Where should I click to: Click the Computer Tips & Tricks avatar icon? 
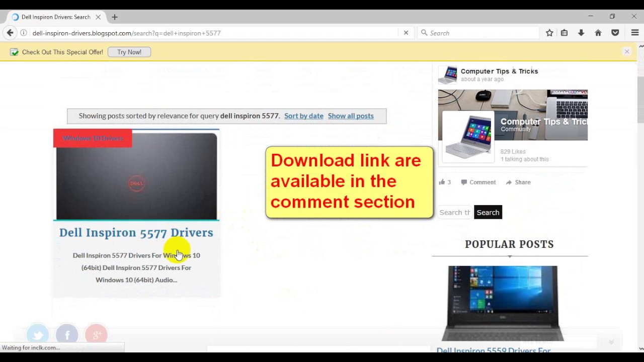click(x=447, y=74)
